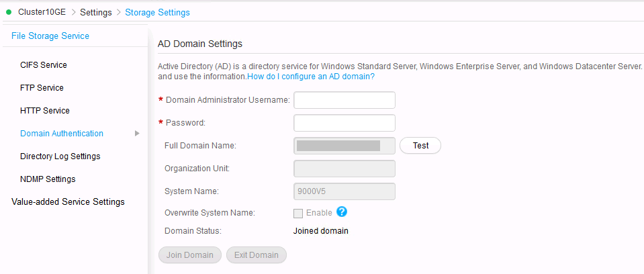
Task: Select Domain Authentication menu item
Action: point(62,134)
